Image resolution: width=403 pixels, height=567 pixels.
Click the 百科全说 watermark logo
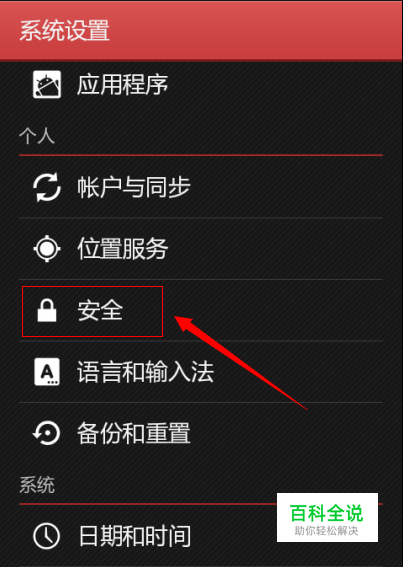point(326,512)
